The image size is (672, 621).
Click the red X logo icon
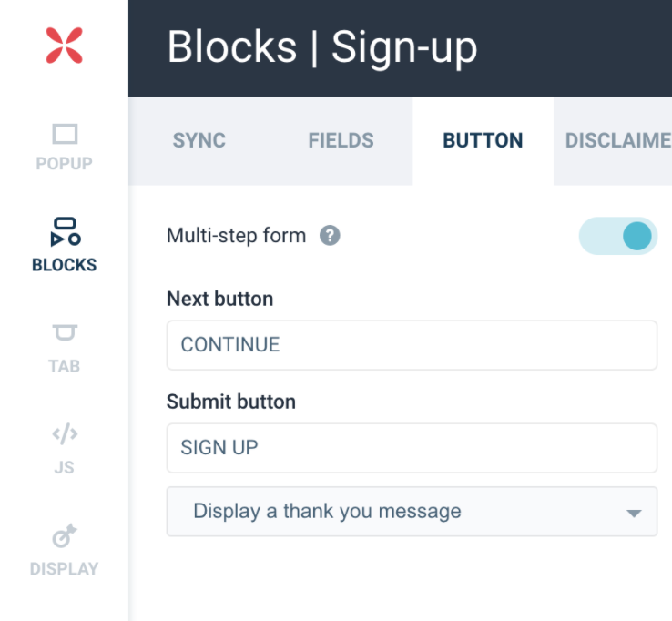tap(64, 46)
